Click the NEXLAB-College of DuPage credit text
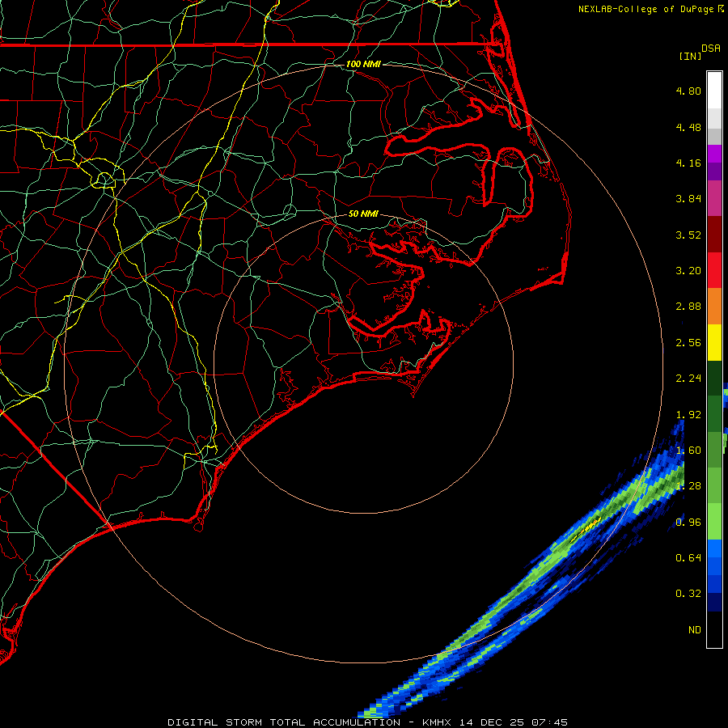 pos(646,9)
